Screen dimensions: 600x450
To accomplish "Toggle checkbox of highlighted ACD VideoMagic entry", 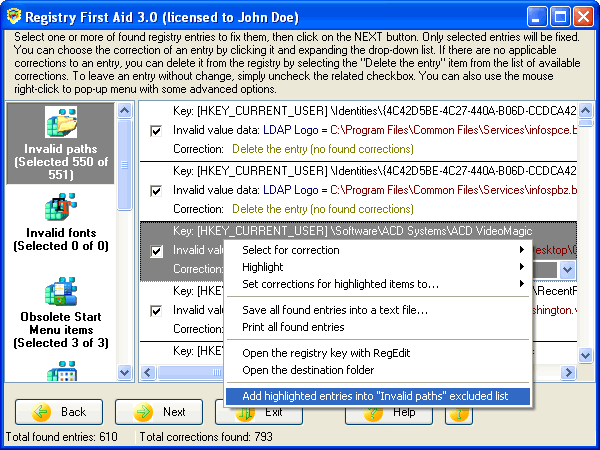I will 155,250.
